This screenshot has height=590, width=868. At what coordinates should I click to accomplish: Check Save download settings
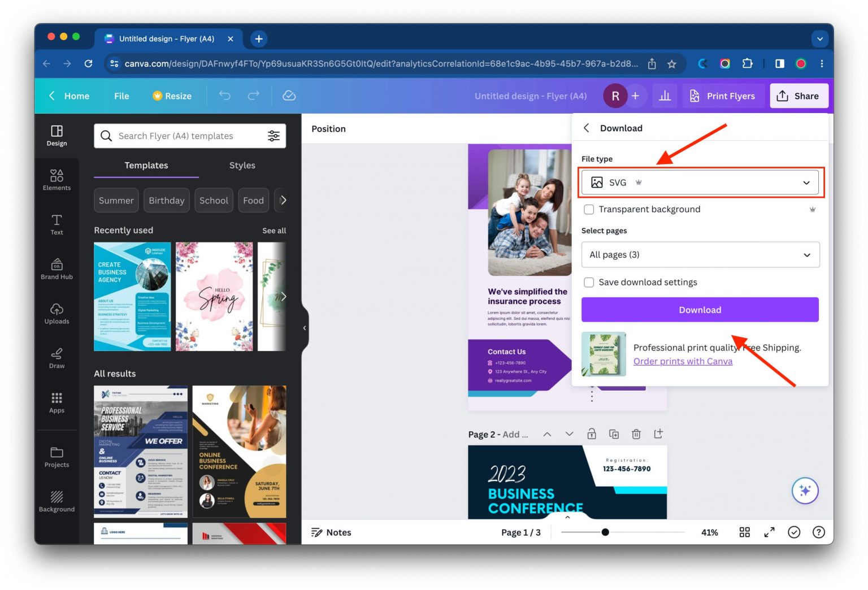coord(589,282)
